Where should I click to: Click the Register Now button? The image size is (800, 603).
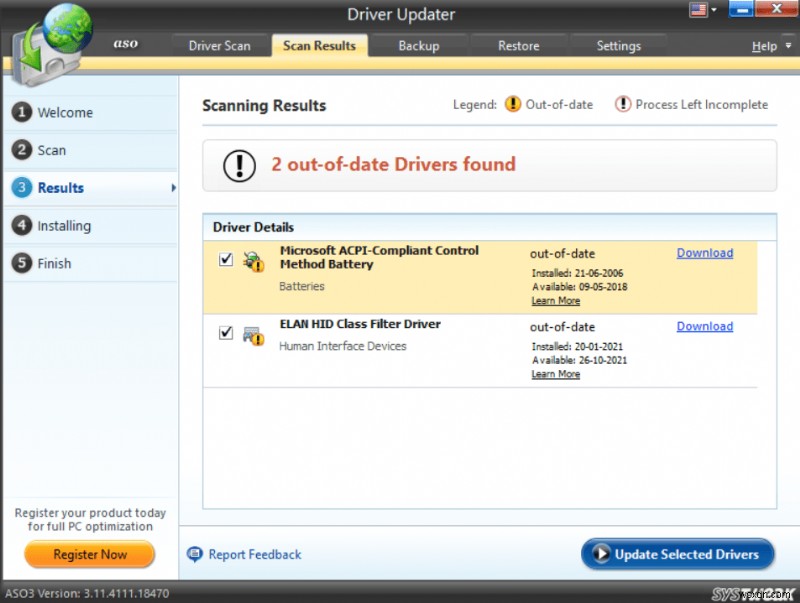point(90,555)
